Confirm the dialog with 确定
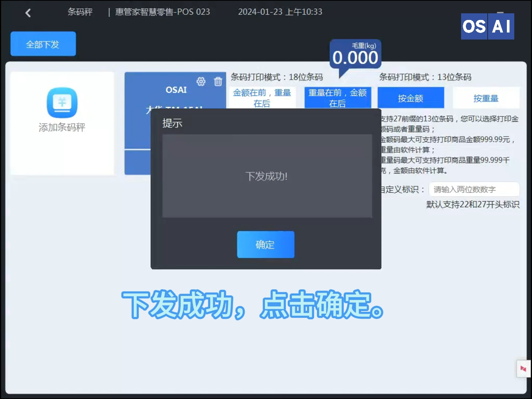The height and width of the screenshot is (399, 532). (x=266, y=245)
